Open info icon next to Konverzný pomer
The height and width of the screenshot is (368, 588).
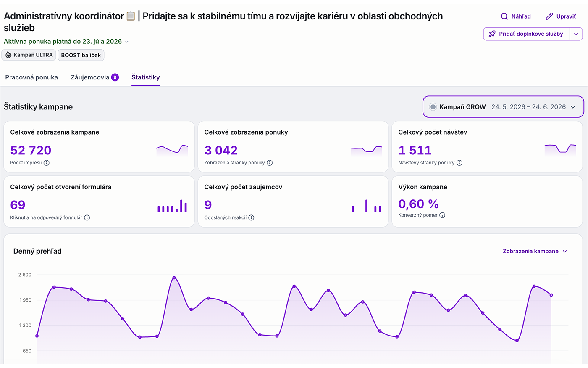click(x=442, y=215)
